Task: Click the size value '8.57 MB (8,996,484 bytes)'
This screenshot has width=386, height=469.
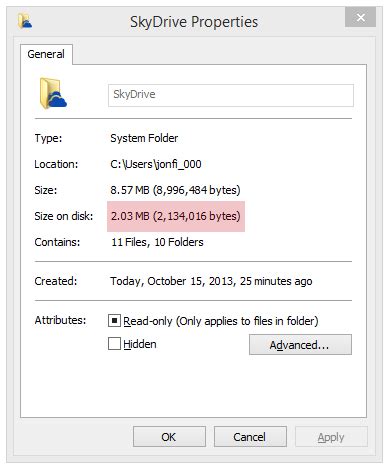Action: click(x=175, y=190)
